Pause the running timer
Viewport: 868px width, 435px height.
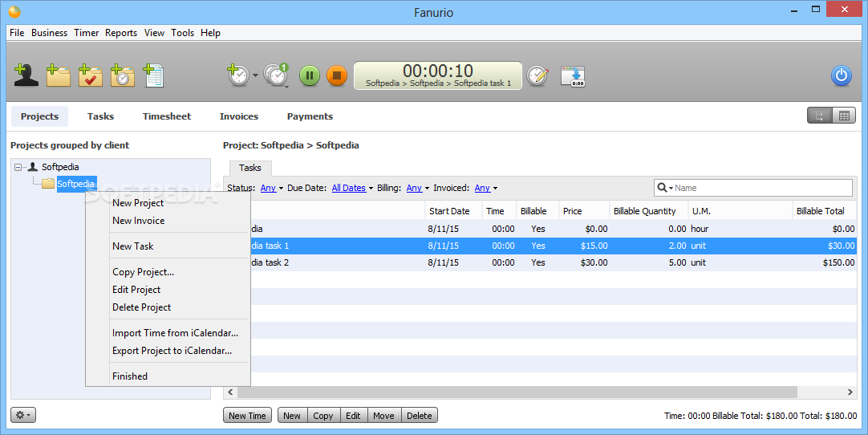[310, 75]
